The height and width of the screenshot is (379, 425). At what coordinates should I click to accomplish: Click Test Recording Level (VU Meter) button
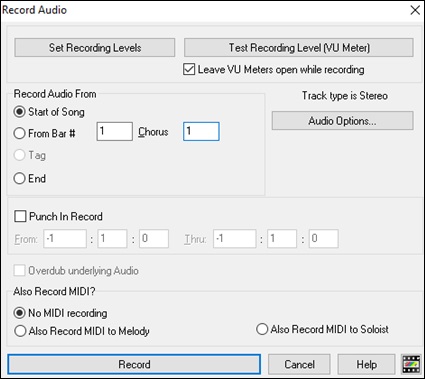(x=299, y=48)
